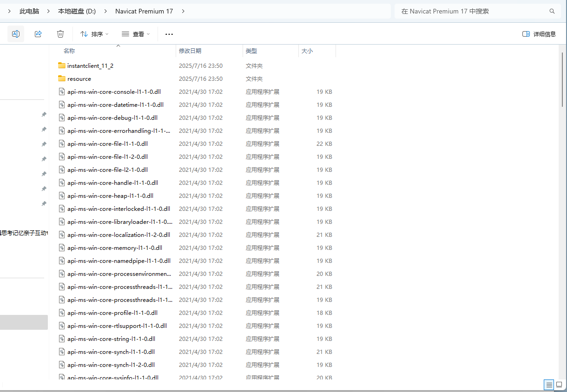Sort by 类型 column header
Image resolution: width=567 pixels, height=392 pixels.
click(251, 51)
